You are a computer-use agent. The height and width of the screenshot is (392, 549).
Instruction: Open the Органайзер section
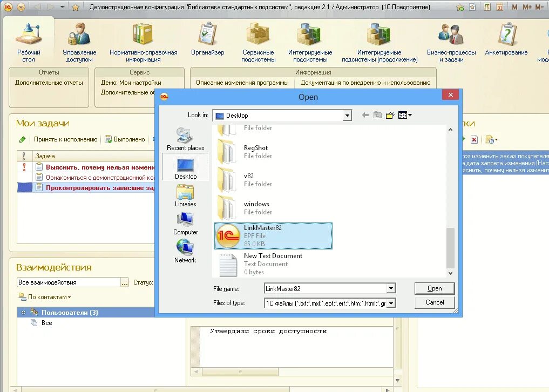pos(208,38)
